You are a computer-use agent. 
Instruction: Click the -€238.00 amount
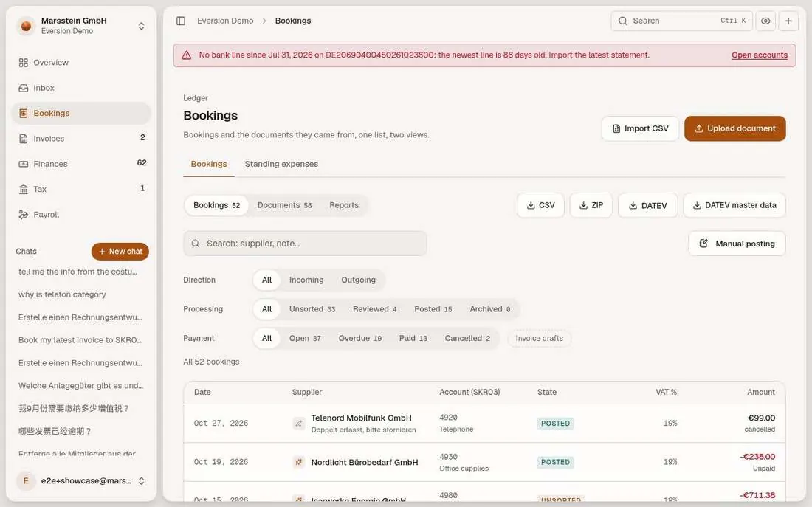(757, 457)
